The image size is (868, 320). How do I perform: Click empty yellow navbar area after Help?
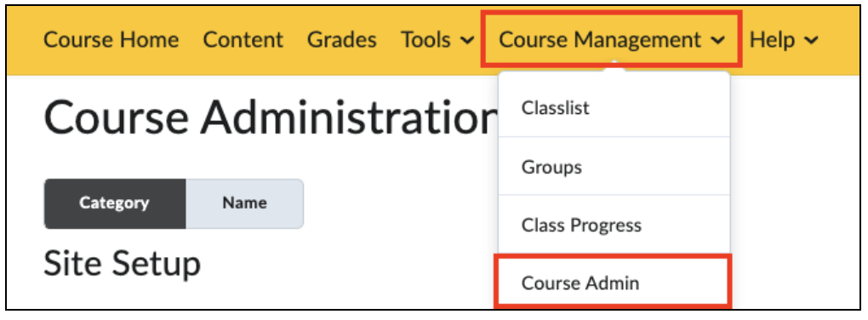(x=839, y=40)
